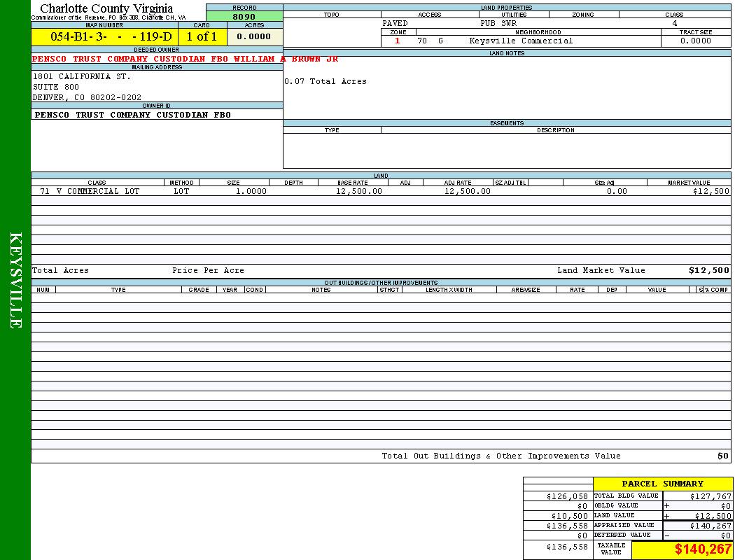
Task: Click the base rate 12,500.00 cell
Action: click(x=359, y=191)
